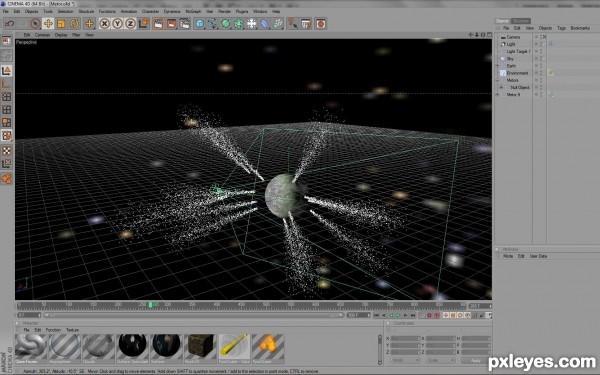Select the Sky object
600x375 pixels.
click(510, 59)
